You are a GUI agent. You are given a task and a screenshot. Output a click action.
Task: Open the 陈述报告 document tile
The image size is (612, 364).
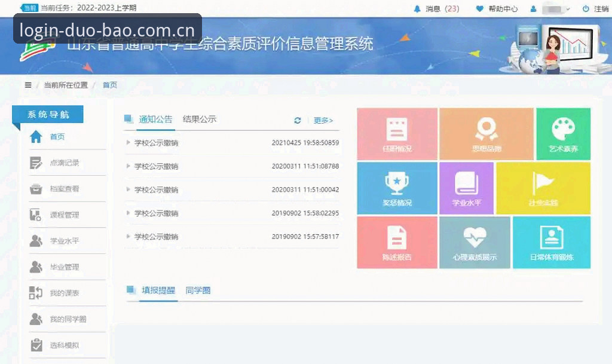pyautogui.click(x=397, y=242)
